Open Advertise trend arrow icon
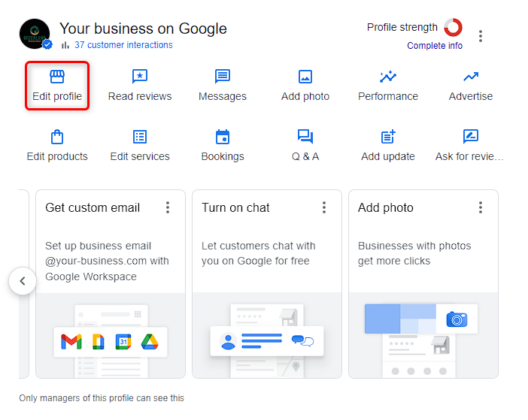 point(471,77)
